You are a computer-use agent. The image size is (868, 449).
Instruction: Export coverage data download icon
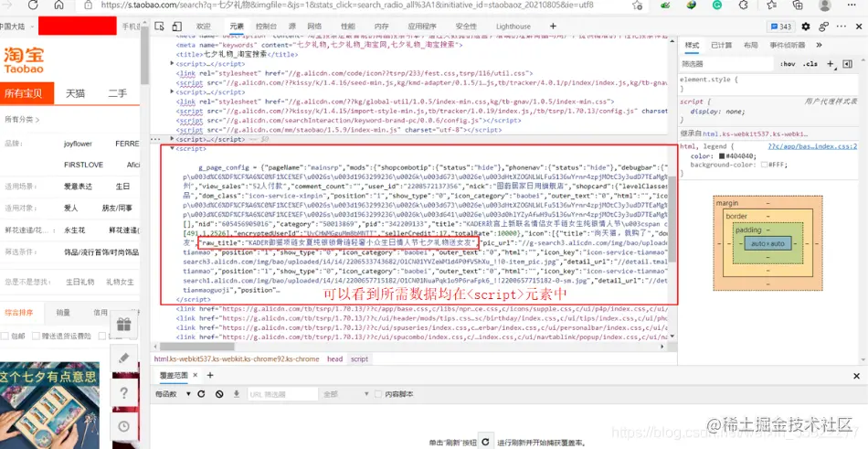click(x=237, y=394)
